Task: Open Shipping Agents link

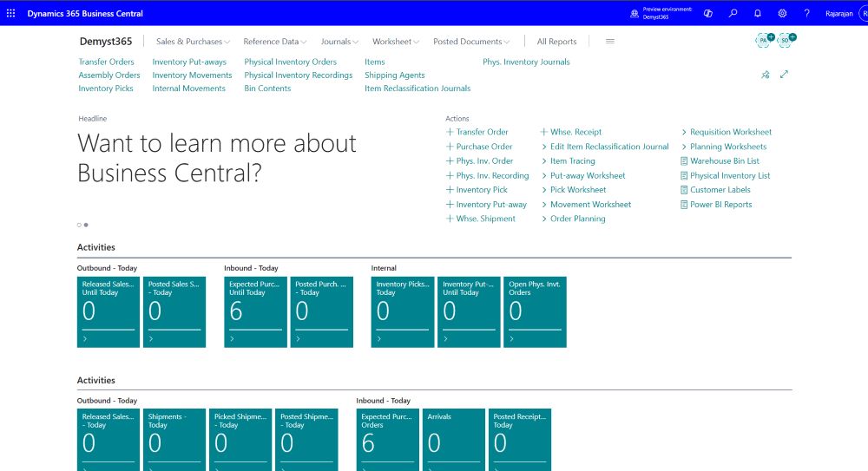Action: click(395, 75)
